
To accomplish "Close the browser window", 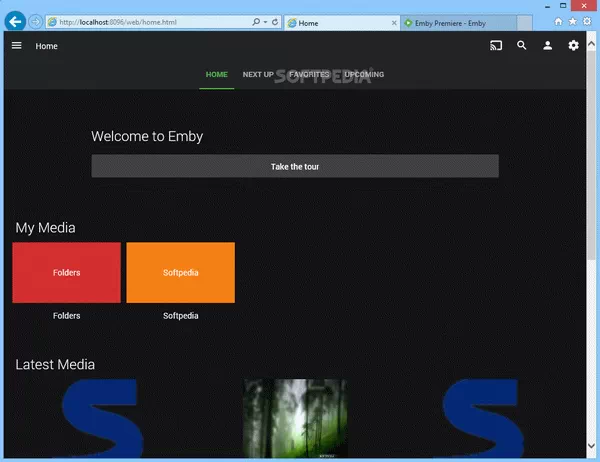I will pos(584,6).
